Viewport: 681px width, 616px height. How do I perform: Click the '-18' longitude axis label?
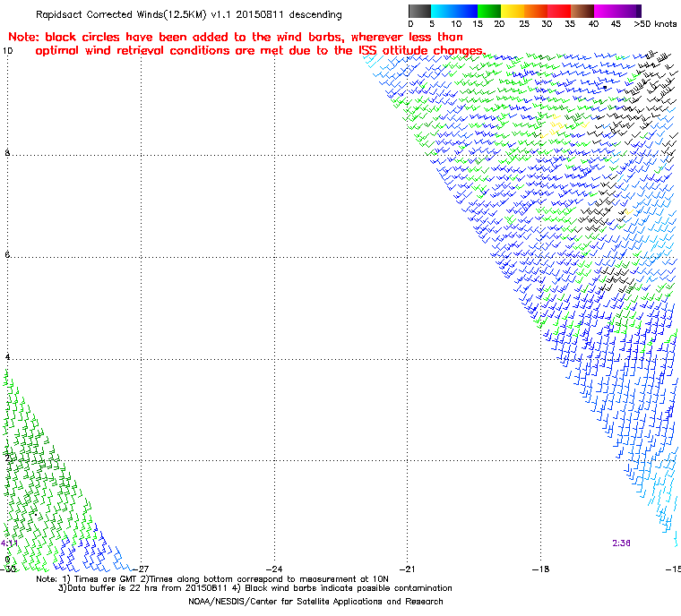click(x=540, y=569)
